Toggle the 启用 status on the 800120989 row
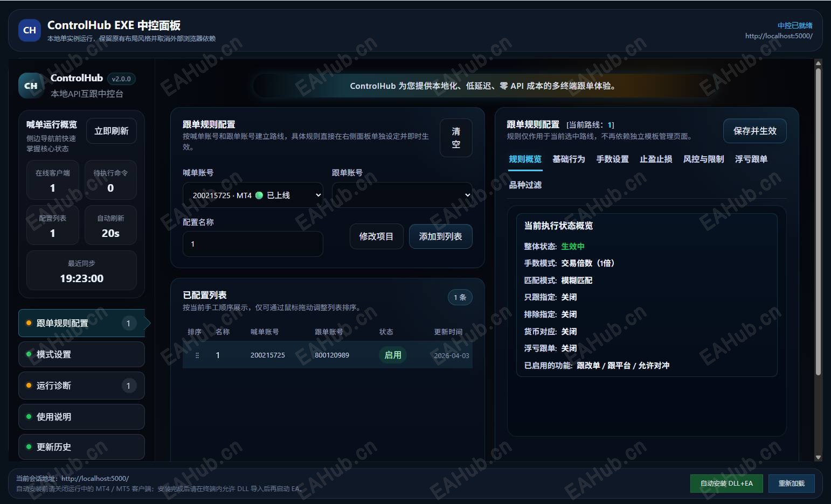Viewport: 831px width, 504px height. click(x=393, y=355)
